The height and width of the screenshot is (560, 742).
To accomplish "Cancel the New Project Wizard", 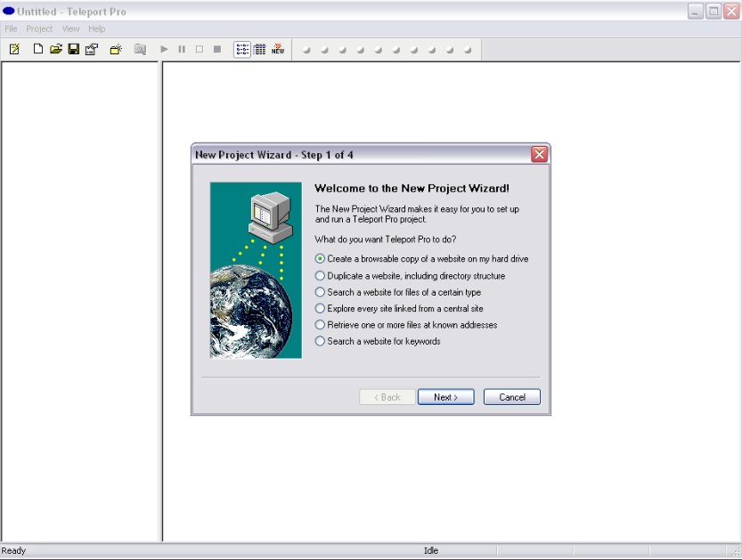I will coord(512,397).
